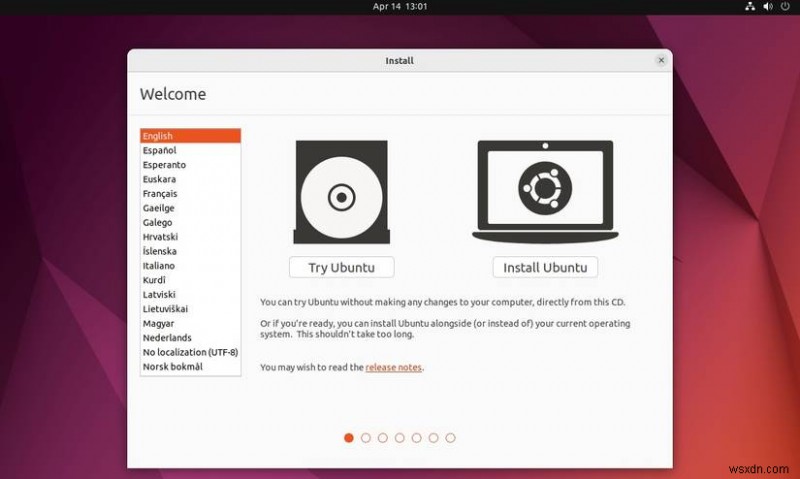Viewport: 800px width, 479px height.
Task: Select Galego in the language list
Action: (190, 222)
